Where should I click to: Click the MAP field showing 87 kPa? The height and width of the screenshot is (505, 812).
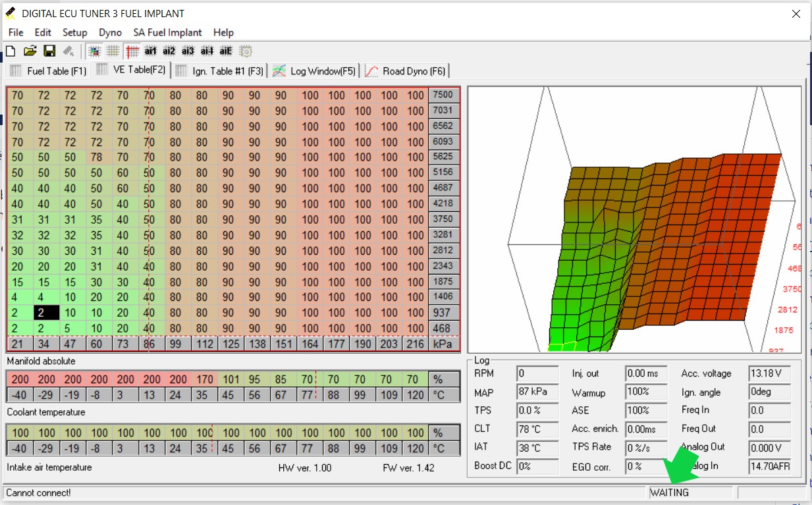tap(537, 392)
